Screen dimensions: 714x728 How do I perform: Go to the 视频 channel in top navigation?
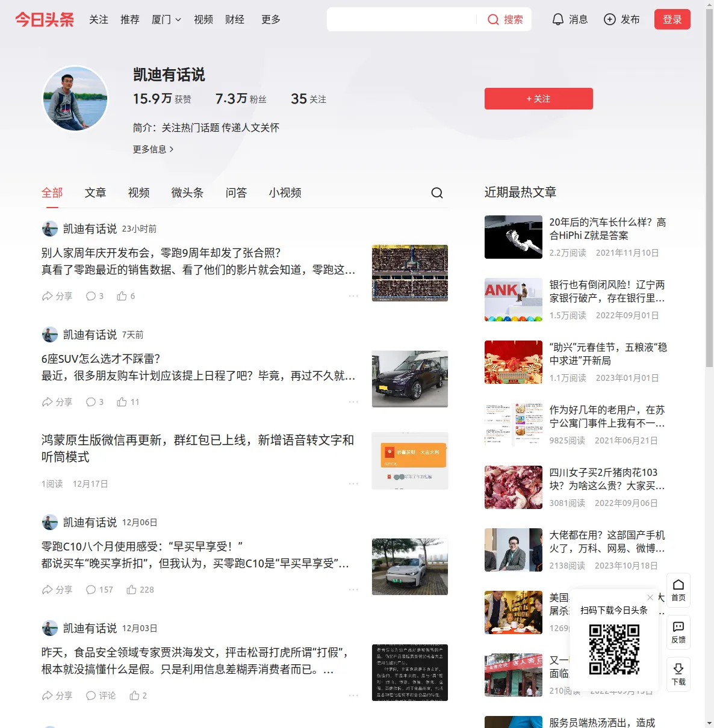click(203, 19)
